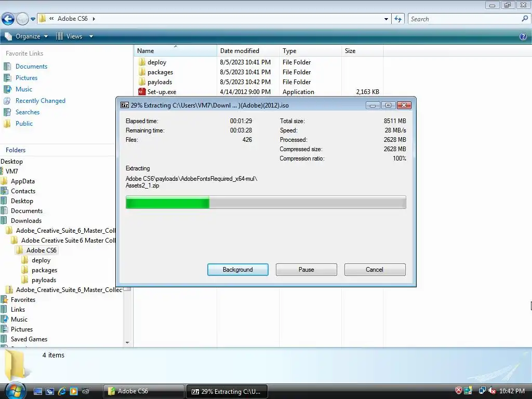Launch Internet Explorer from quick launch
Image resolution: width=532 pixels, height=399 pixels.
pos(62,391)
